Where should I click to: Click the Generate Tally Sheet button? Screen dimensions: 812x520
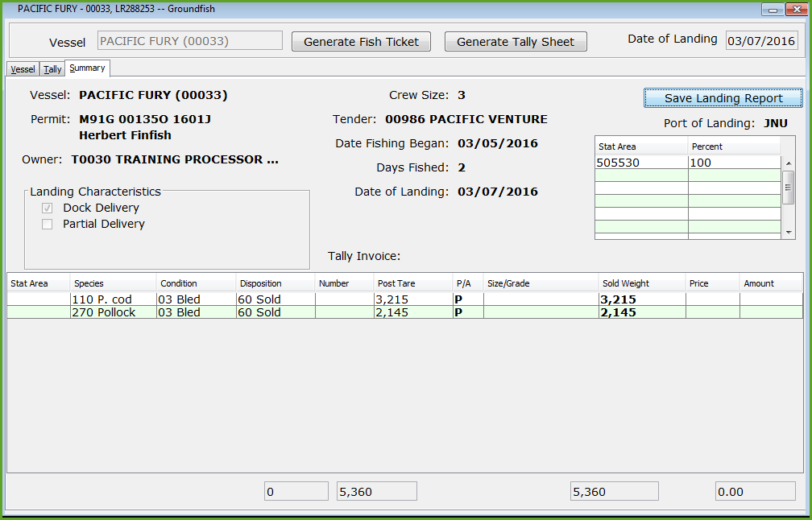(516, 42)
